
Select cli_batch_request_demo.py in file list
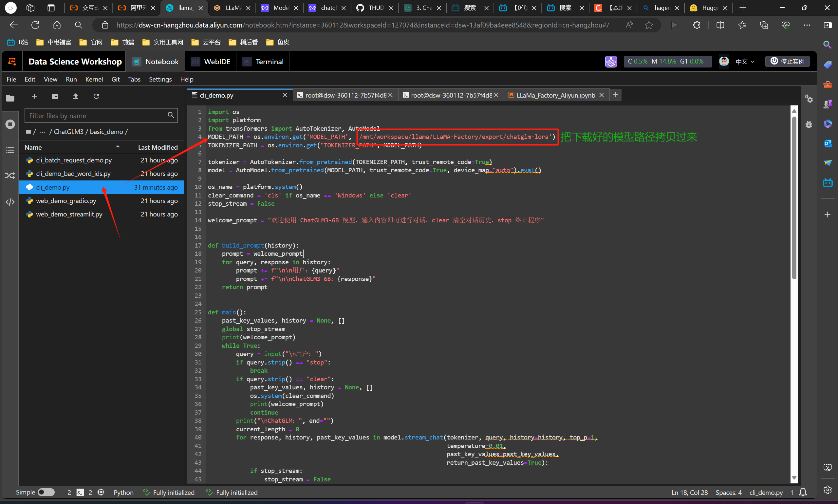pyautogui.click(x=101, y=160)
